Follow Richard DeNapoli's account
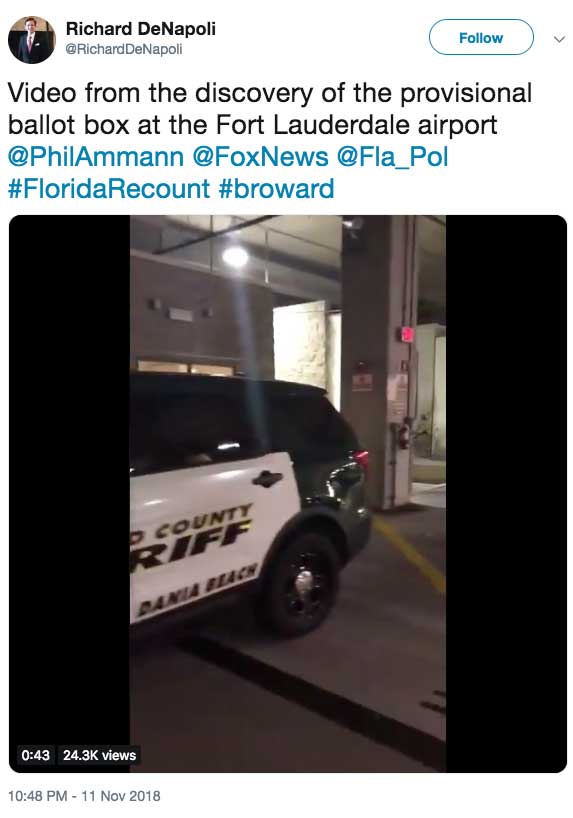Image resolution: width=573 pixels, height=818 pixels. pos(481,38)
